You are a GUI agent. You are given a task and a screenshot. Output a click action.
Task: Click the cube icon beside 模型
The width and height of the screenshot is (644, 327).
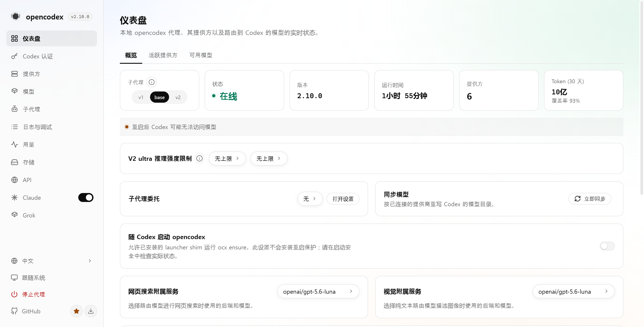tap(15, 91)
